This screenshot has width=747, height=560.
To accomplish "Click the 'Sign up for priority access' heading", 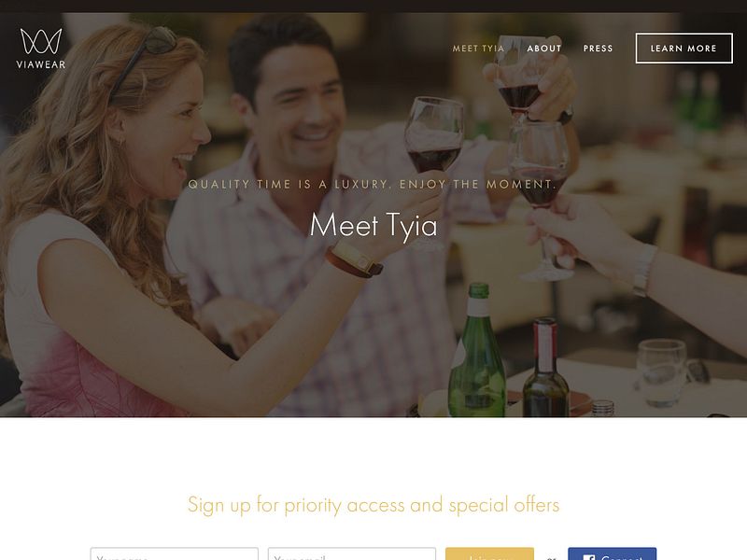I will (373, 505).
